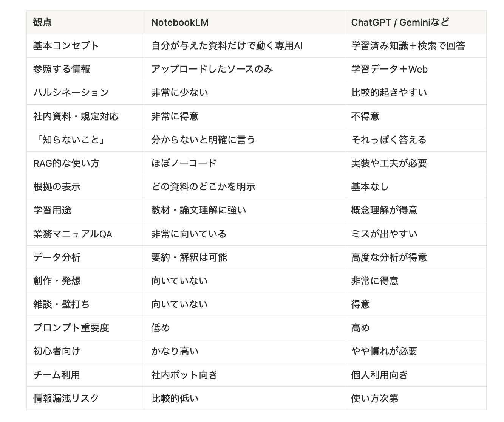The image size is (504, 422).
Task: Click the 社内ボット向き cell
Action: (x=184, y=375)
